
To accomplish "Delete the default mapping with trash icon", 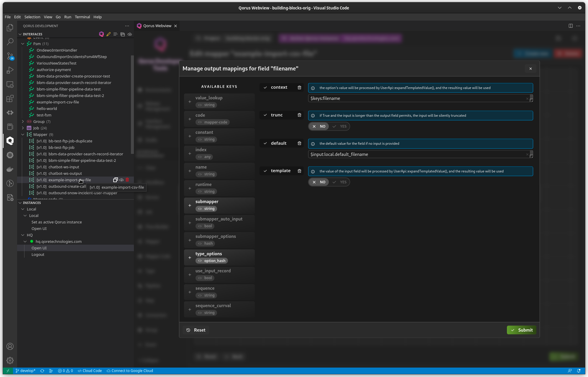I will click(299, 143).
